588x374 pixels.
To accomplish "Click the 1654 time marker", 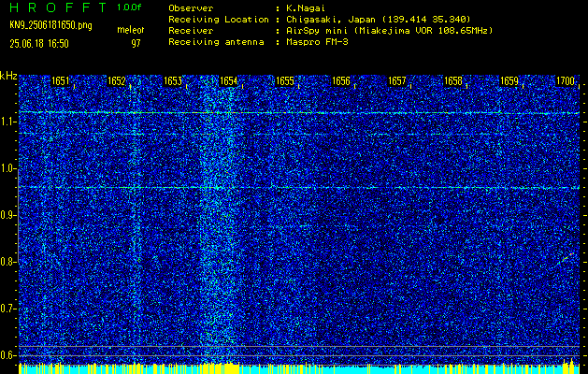I will coord(229,81).
